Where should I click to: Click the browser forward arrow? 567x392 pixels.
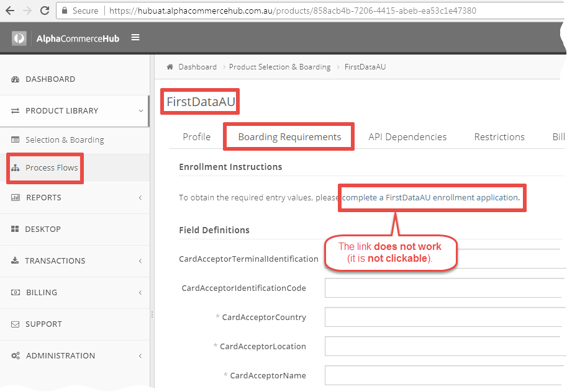27,11
